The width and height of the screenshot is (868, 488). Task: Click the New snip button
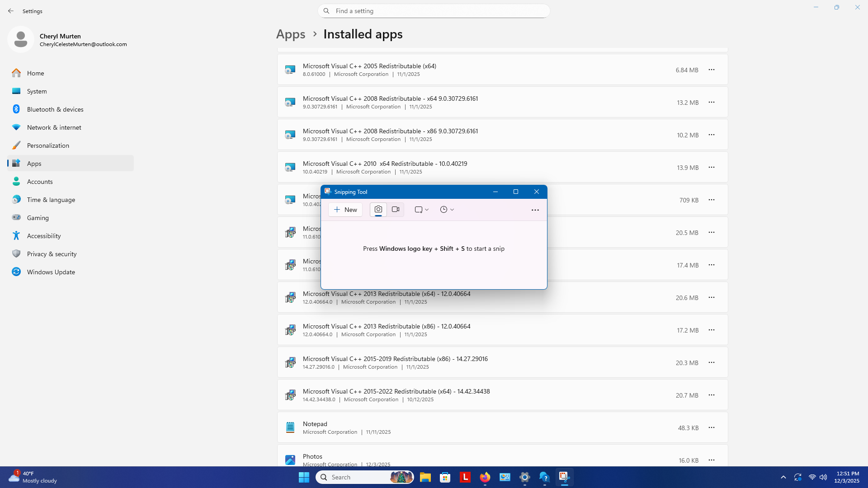click(345, 210)
